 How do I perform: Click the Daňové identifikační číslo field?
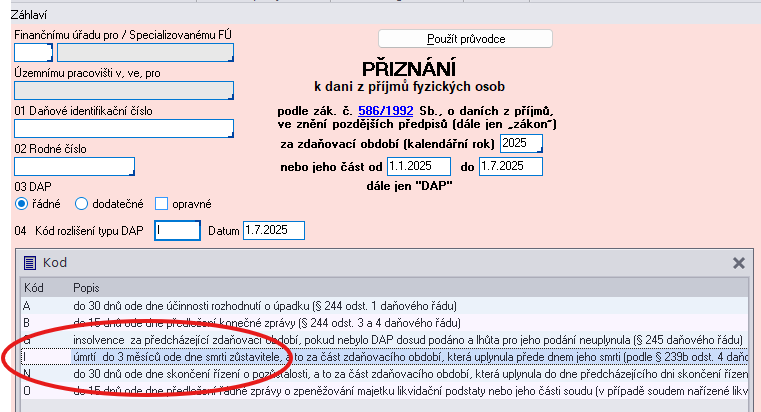[123, 128]
